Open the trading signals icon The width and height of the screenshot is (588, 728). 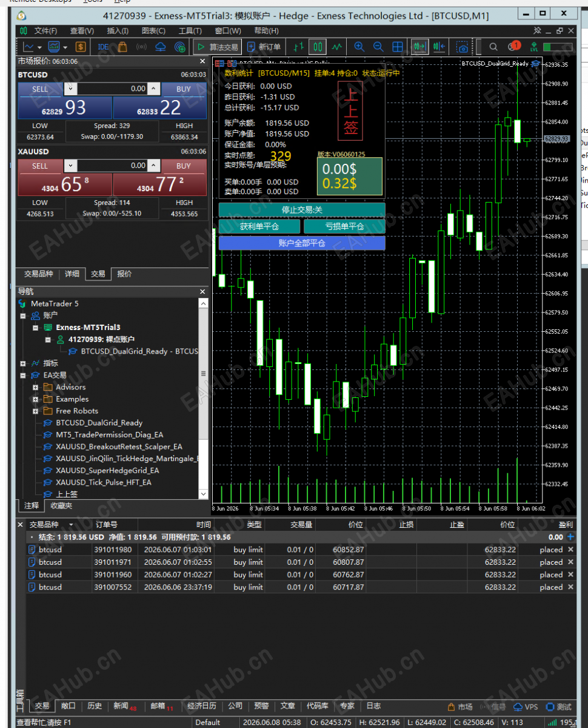[141, 47]
